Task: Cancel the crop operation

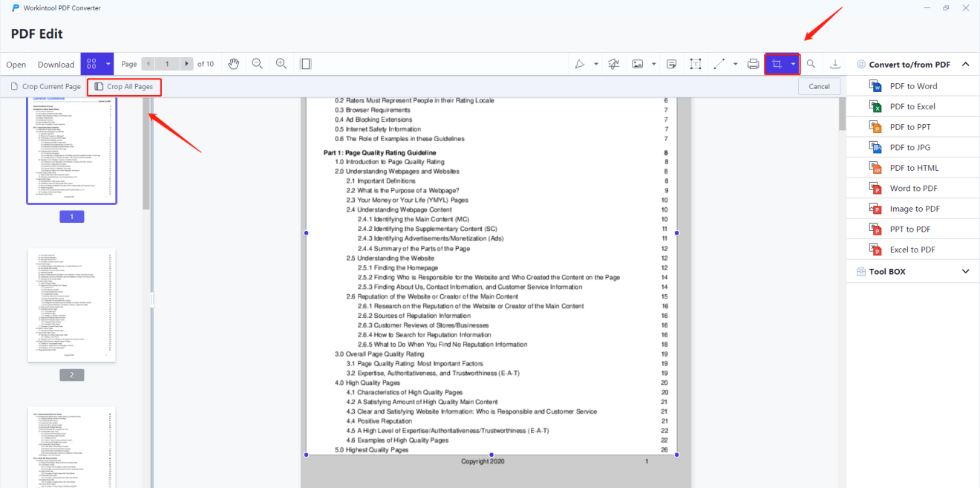Action: coord(819,86)
